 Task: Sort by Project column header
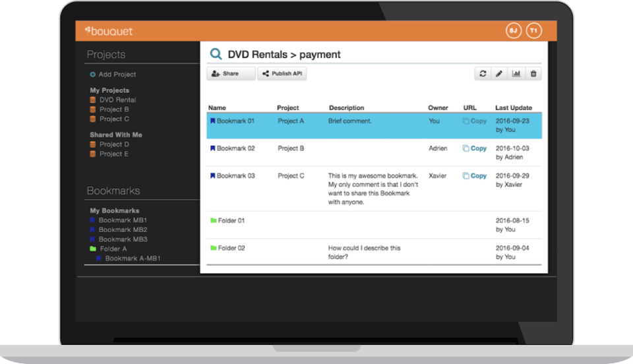click(288, 107)
